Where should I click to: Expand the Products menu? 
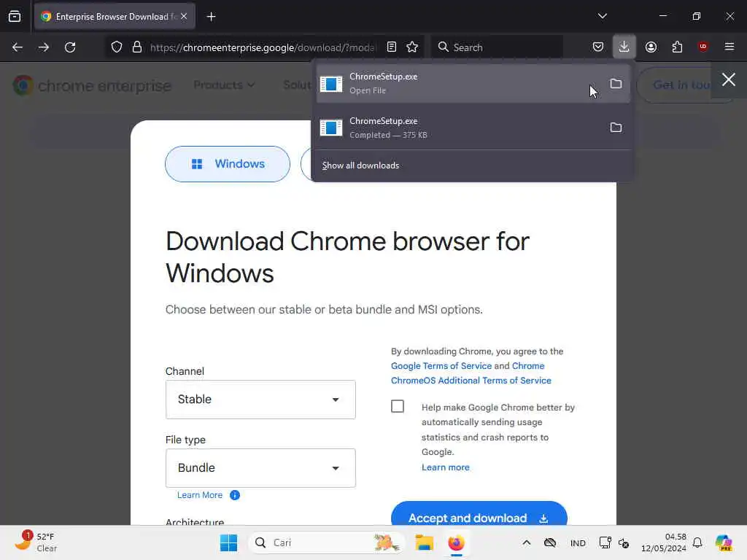click(x=224, y=85)
